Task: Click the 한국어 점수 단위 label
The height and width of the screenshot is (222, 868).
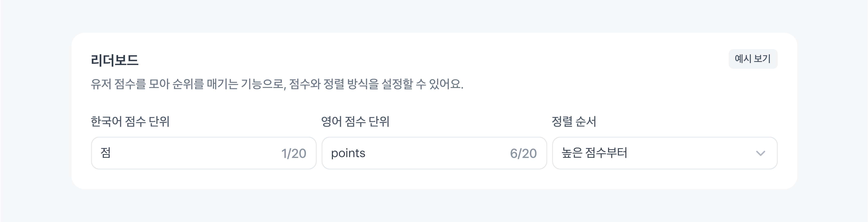Action: click(x=130, y=122)
